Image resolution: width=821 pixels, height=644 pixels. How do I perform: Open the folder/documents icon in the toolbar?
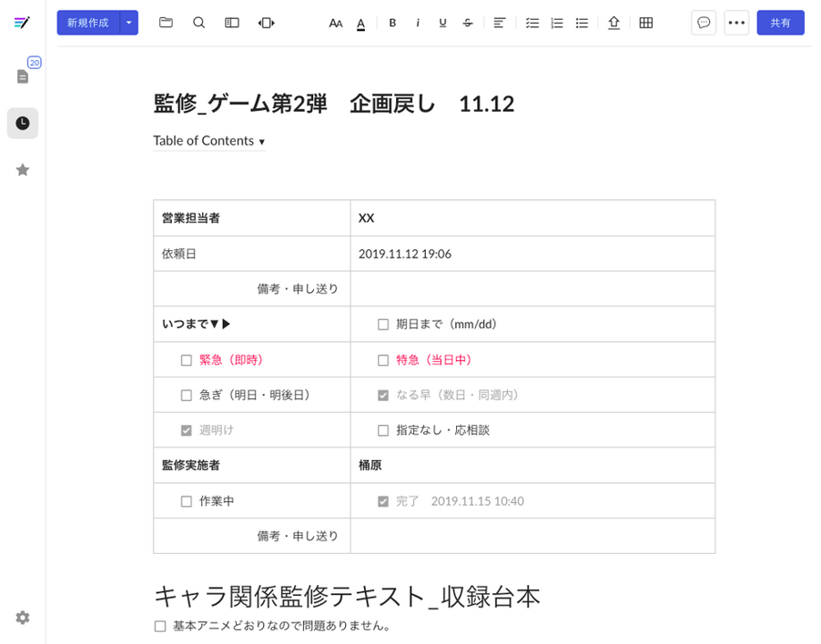coord(166,23)
